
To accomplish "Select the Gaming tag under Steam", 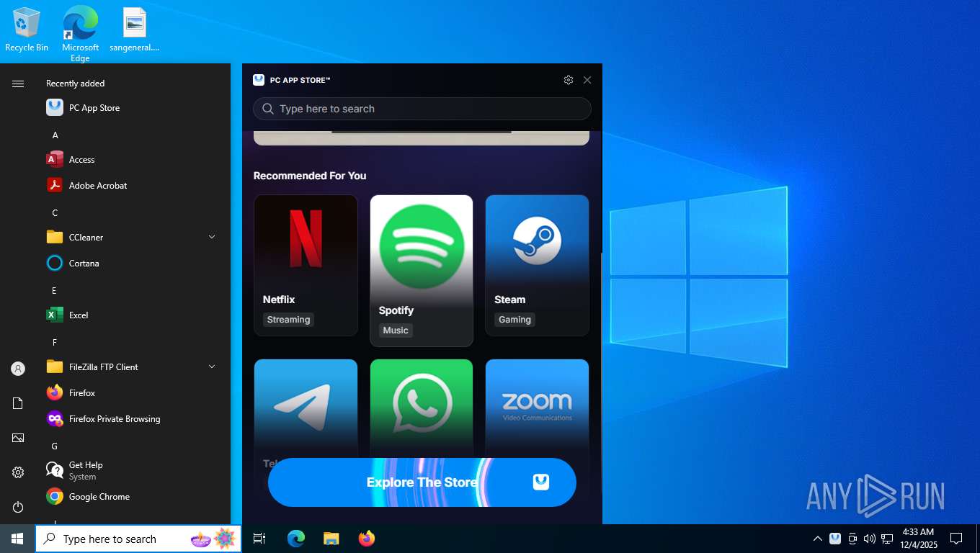I will [514, 320].
